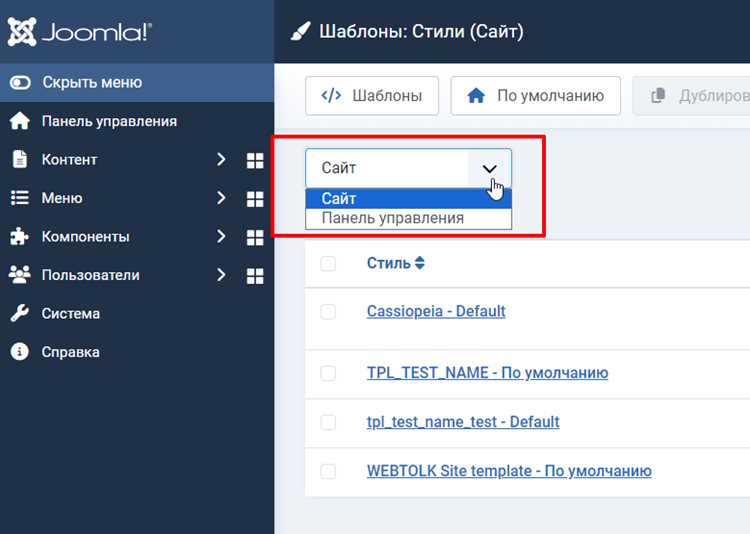This screenshot has height=534, width=750.
Task: Click the Компоненты puzzle icon
Action: point(19,236)
